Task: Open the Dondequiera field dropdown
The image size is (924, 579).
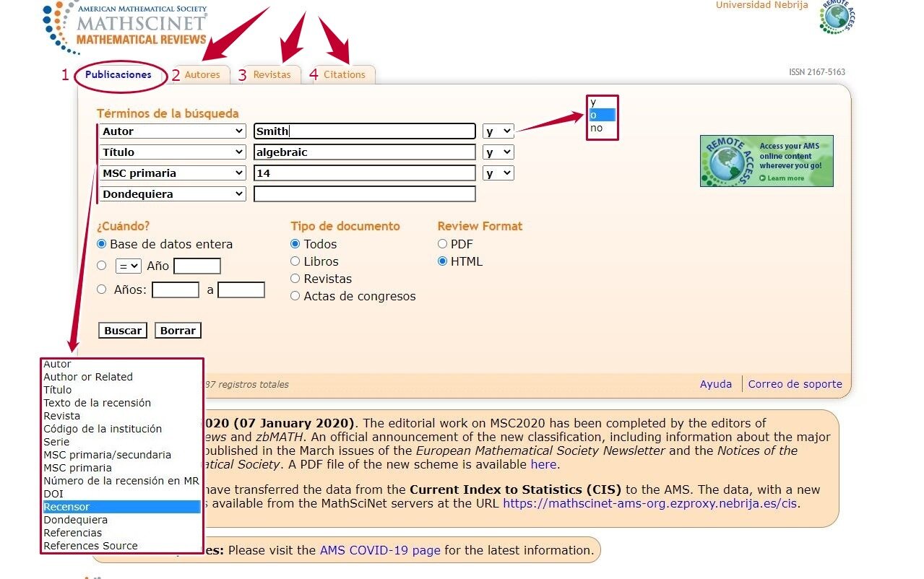Action: point(173,194)
